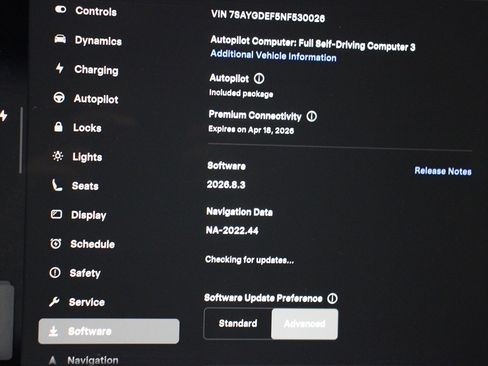
Task: Tap the Charging lightning bolt icon
Action: tap(60, 68)
